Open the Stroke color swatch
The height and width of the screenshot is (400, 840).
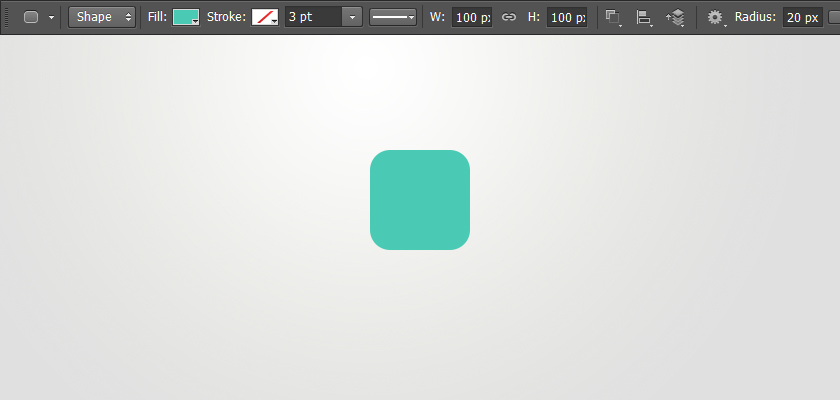[265, 17]
